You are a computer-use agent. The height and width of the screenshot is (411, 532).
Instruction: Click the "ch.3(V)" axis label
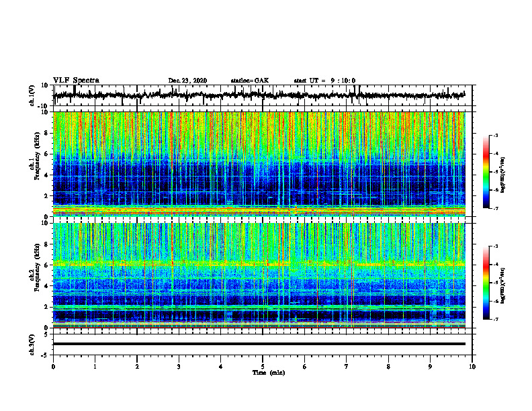coord(32,345)
